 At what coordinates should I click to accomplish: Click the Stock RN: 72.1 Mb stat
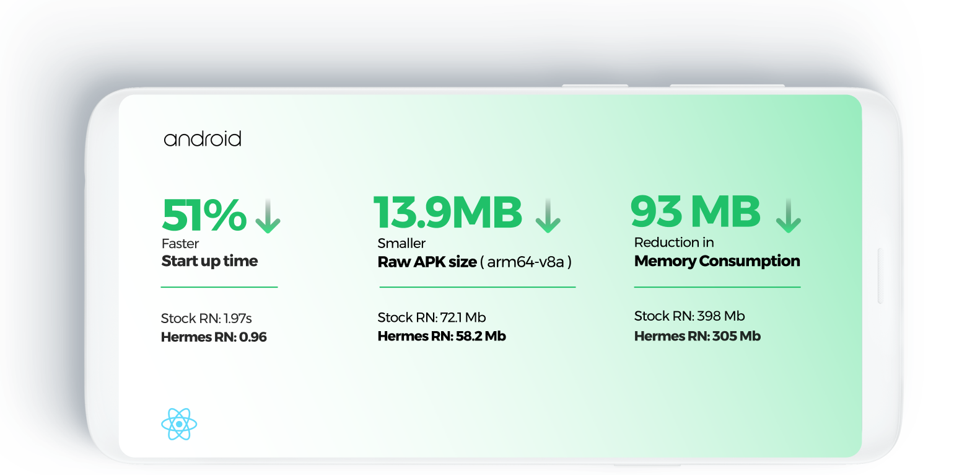pos(432,317)
